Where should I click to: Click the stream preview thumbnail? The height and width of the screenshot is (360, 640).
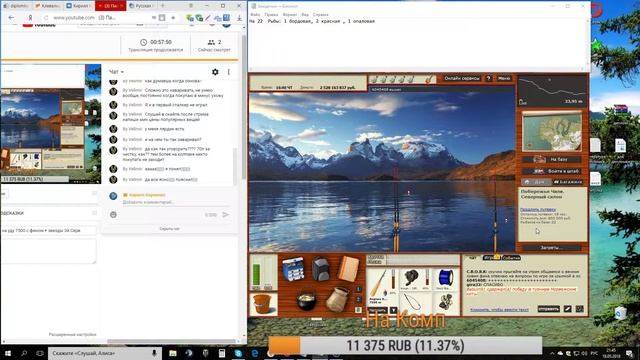coord(51,124)
